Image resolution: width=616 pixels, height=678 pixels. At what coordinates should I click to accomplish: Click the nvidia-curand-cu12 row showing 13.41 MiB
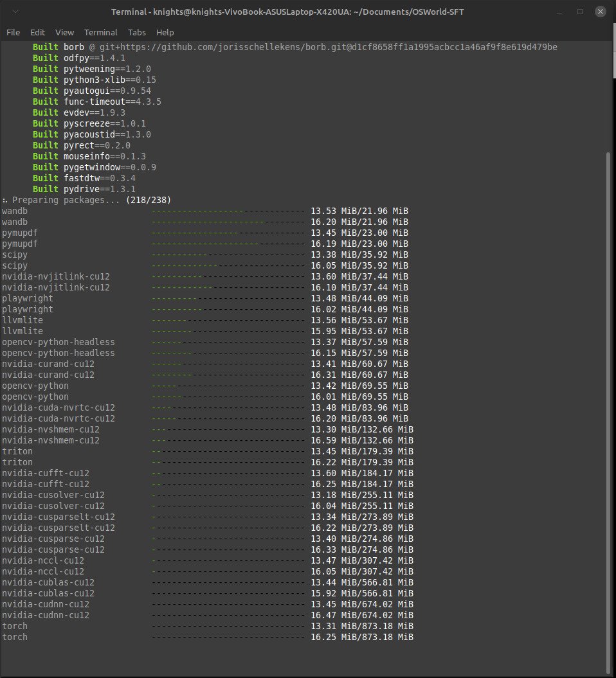[x=205, y=364]
